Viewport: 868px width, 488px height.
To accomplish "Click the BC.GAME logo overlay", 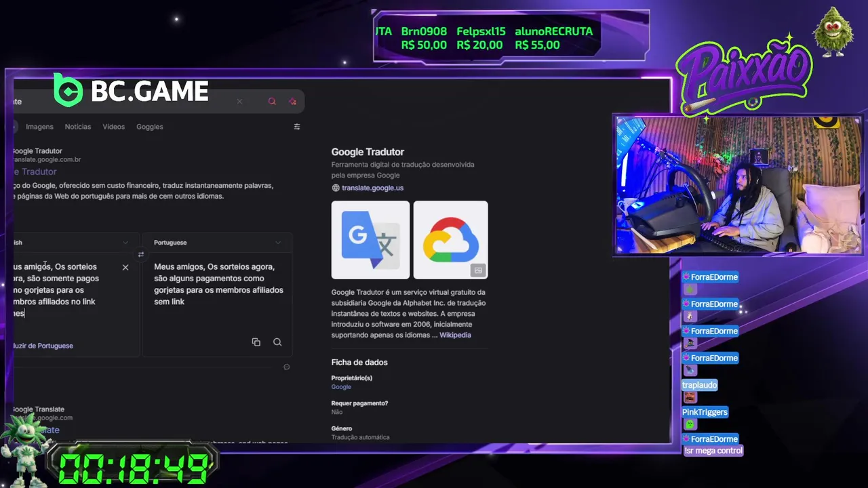I will tap(131, 91).
